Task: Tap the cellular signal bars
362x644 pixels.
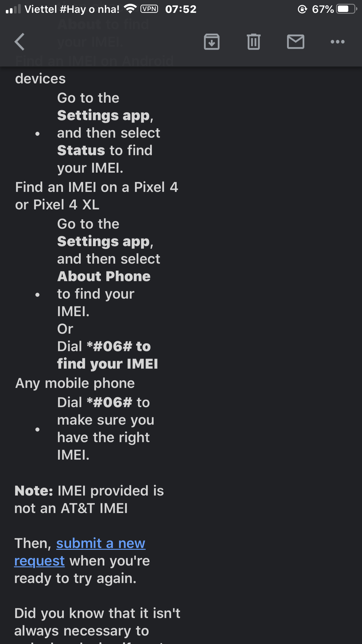Action: [13, 9]
